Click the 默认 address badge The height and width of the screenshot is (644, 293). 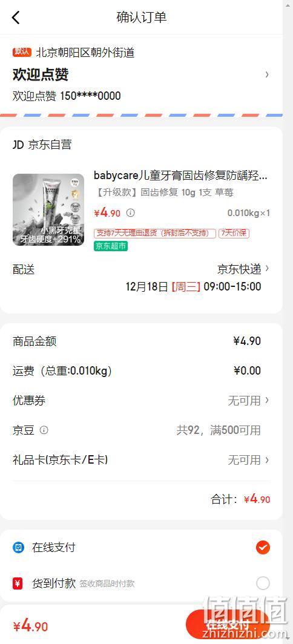[22, 52]
